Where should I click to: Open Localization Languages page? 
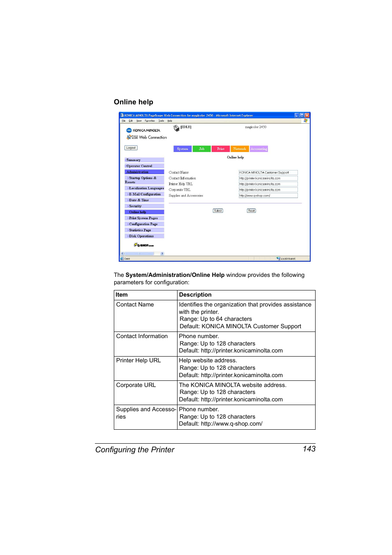click(x=144, y=188)
